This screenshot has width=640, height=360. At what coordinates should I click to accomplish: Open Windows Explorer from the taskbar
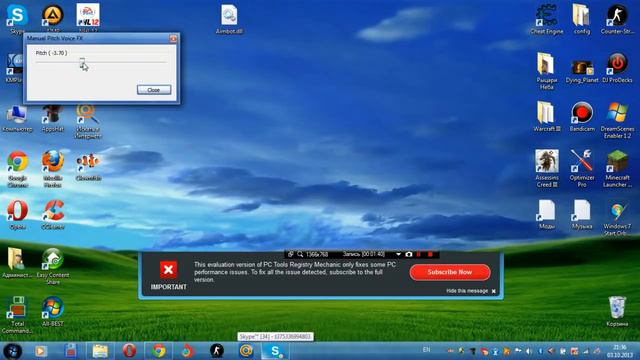100,351
